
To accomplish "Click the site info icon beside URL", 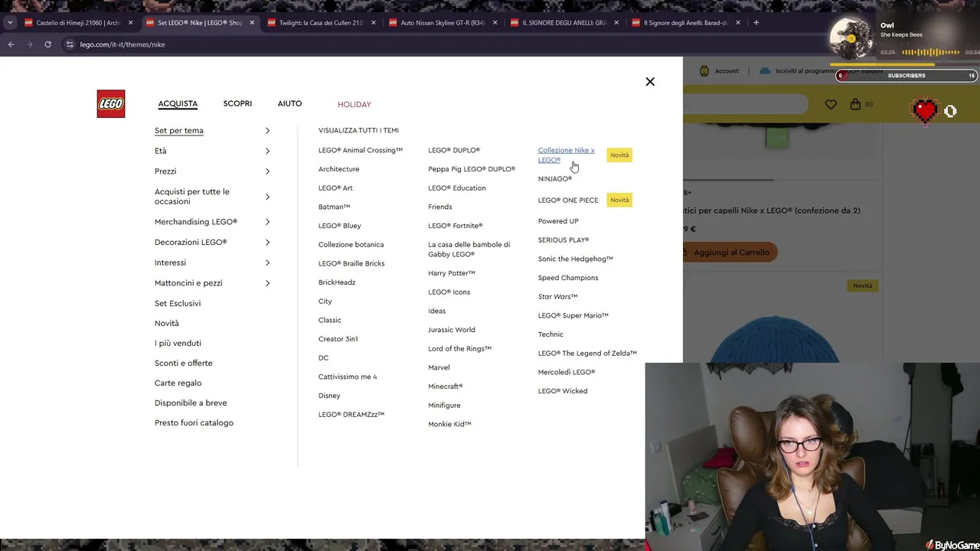I will pos(70,44).
